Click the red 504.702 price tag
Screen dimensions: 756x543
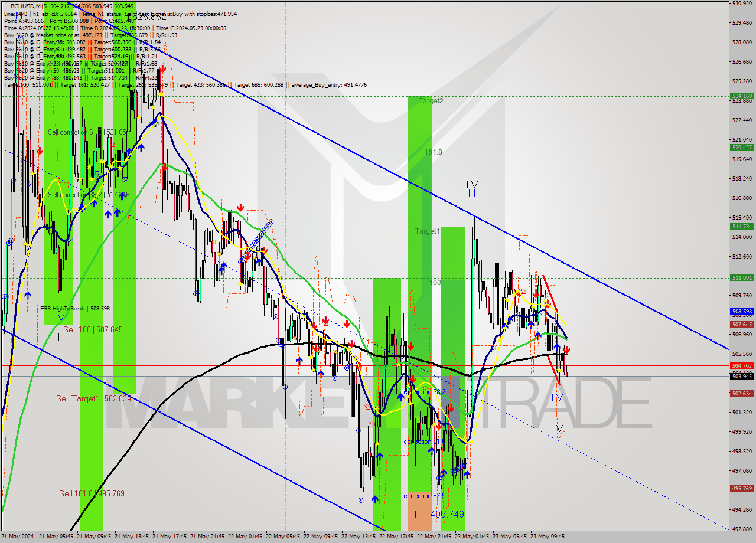point(742,365)
